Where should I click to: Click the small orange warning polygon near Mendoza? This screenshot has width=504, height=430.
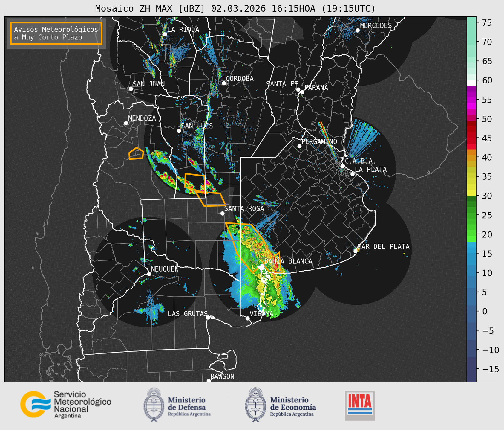click(x=136, y=153)
